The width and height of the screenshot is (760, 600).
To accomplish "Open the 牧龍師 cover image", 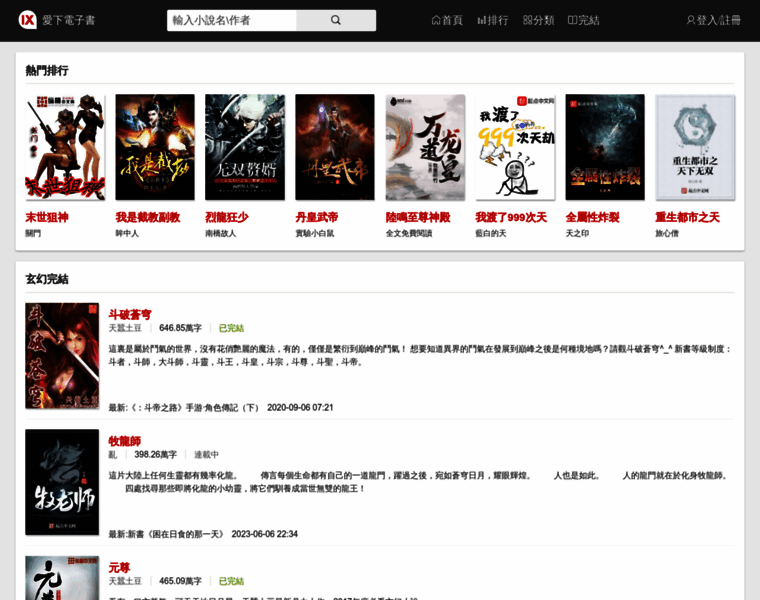I will [x=62, y=482].
